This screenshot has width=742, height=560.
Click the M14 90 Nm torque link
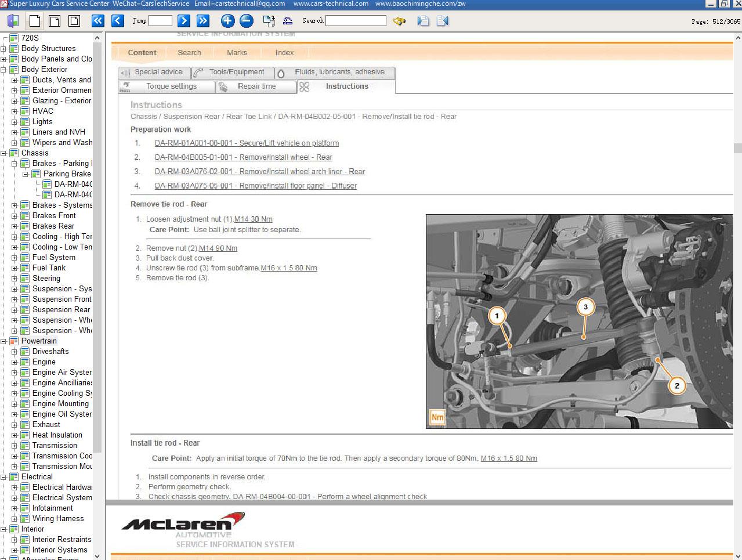(218, 248)
